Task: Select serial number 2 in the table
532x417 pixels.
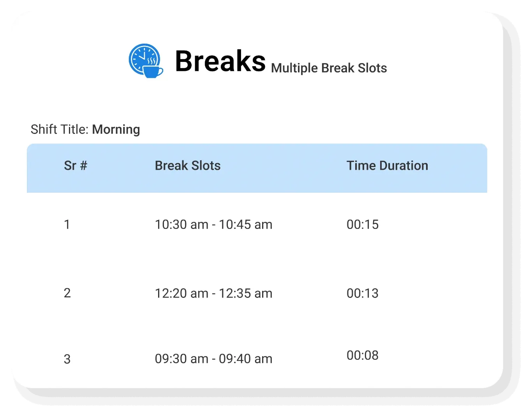Action: click(x=67, y=293)
